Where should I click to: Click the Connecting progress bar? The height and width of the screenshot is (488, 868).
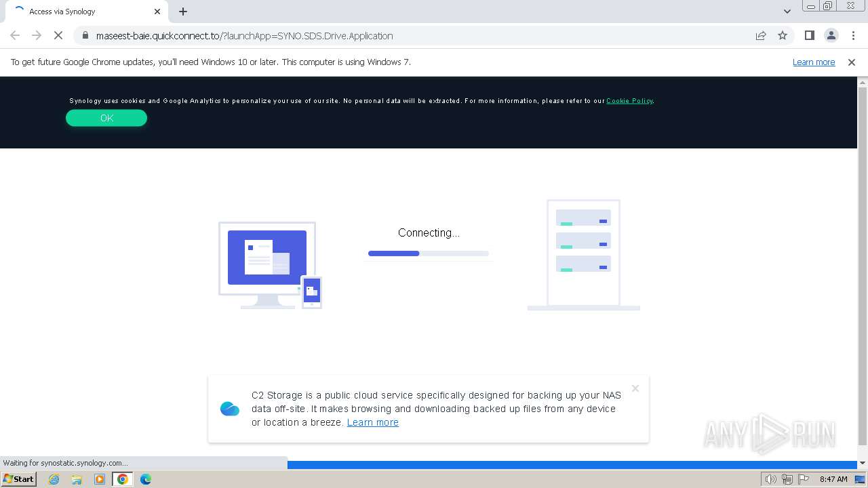(x=429, y=253)
